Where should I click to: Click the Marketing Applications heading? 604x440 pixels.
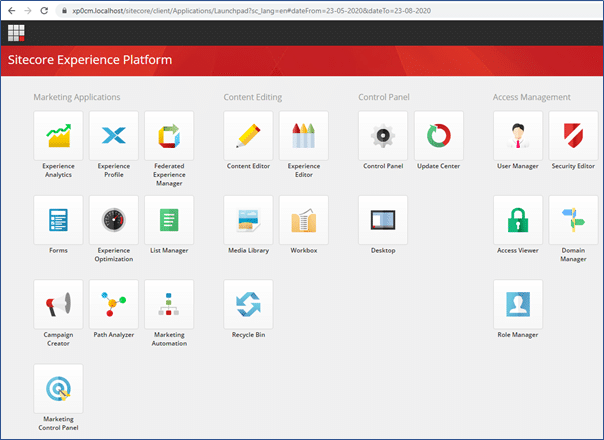tap(77, 97)
